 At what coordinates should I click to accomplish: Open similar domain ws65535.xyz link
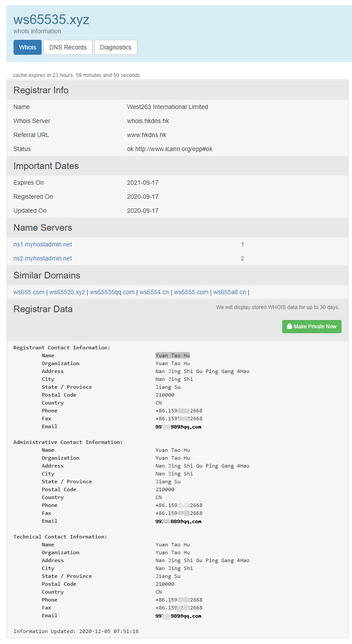(67, 292)
